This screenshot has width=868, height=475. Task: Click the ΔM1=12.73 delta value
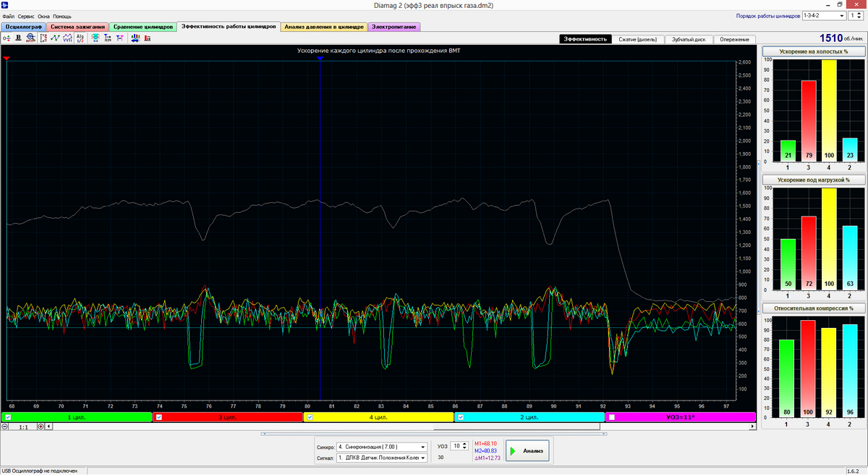[487, 458]
